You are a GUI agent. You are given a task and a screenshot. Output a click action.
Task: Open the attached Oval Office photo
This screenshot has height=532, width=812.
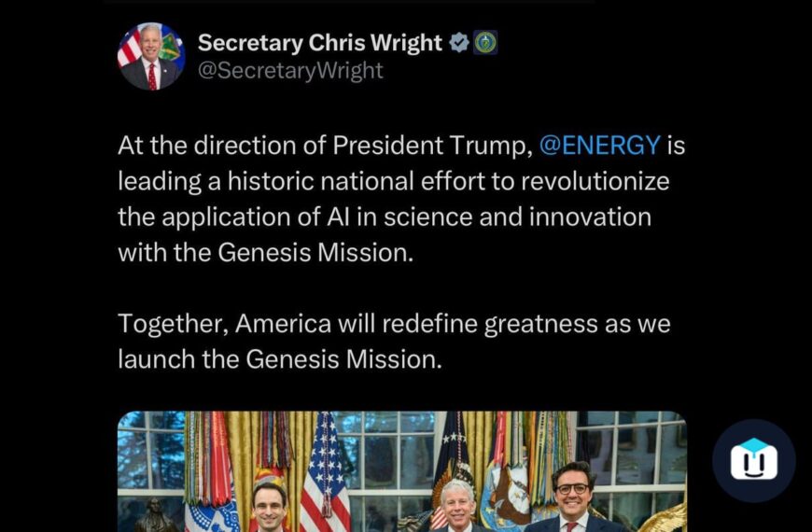(x=402, y=471)
